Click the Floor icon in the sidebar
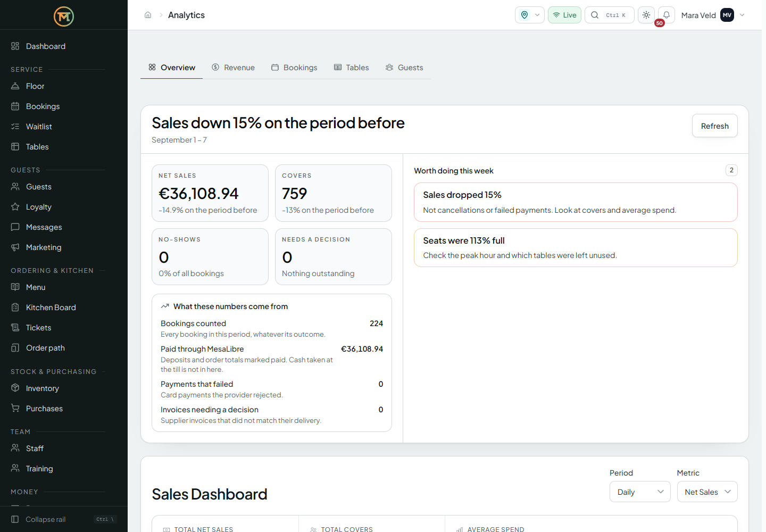 pos(15,86)
